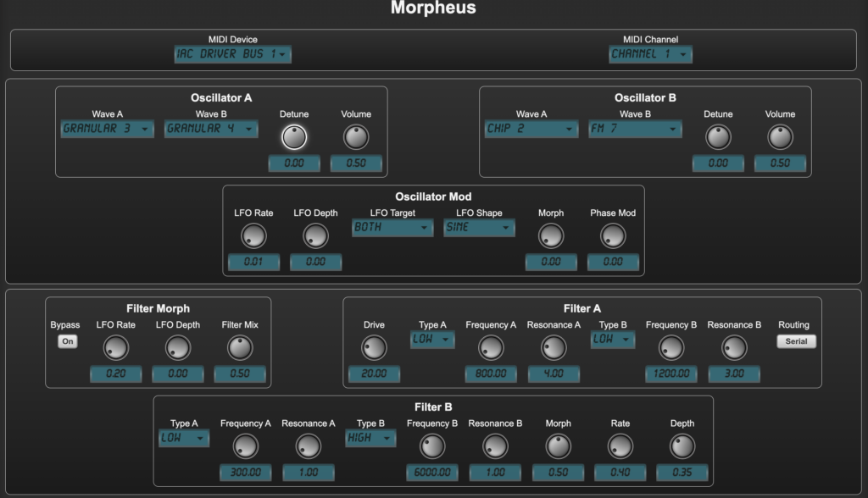Click the Detune knob in Oscillator A
This screenshot has height=498, width=868.
(x=294, y=136)
